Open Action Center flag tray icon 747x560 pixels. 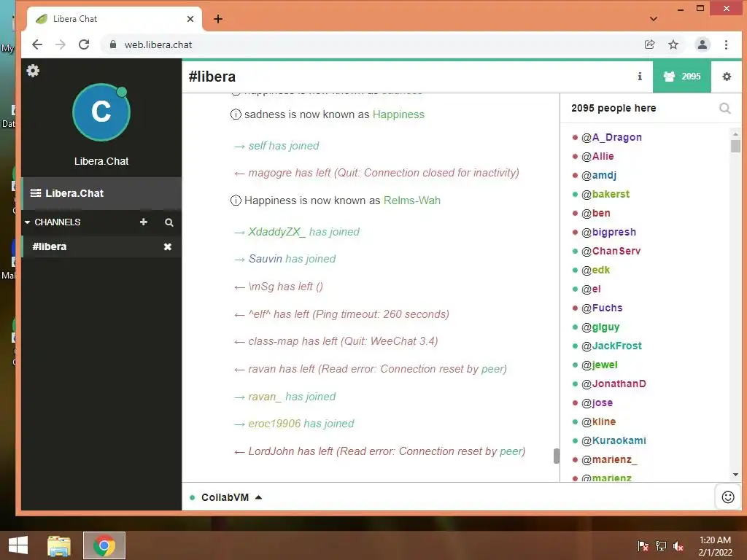pyautogui.click(x=643, y=545)
